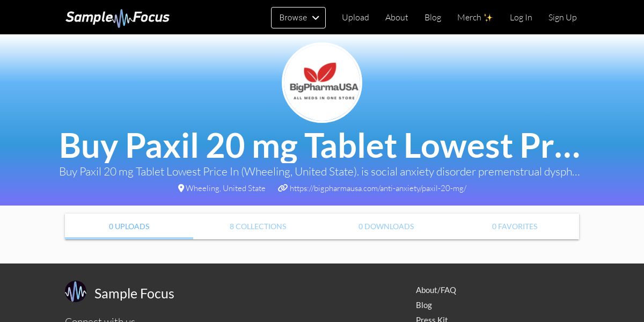Open the About page in the navbar
644x322 pixels.
[x=397, y=18]
